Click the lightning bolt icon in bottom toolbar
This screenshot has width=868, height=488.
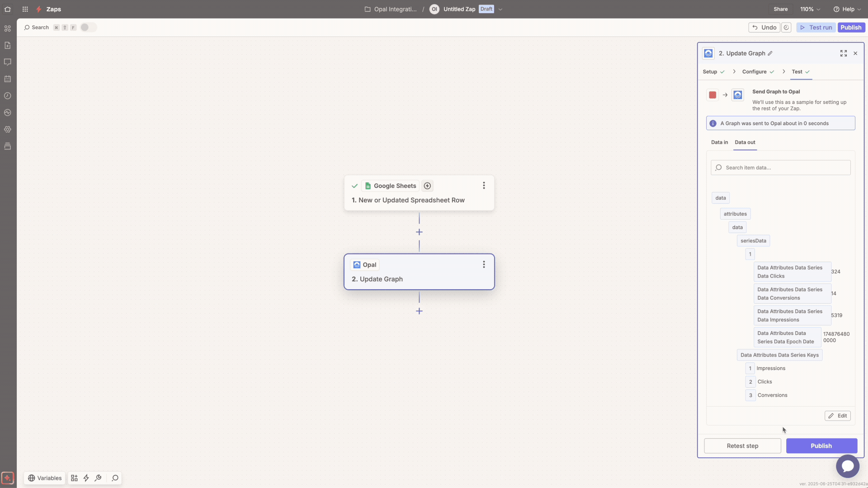click(x=86, y=478)
